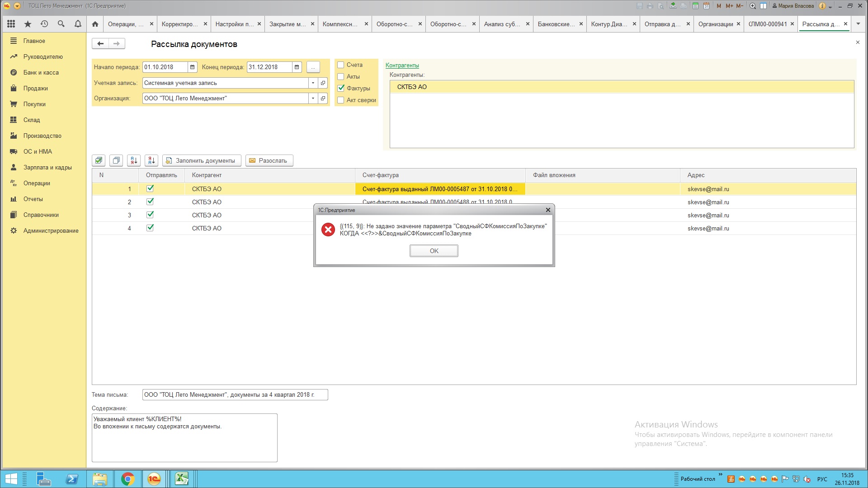Sort ascending icon in table toolbar
The width and height of the screenshot is (868, 488).
click(134, 160)
